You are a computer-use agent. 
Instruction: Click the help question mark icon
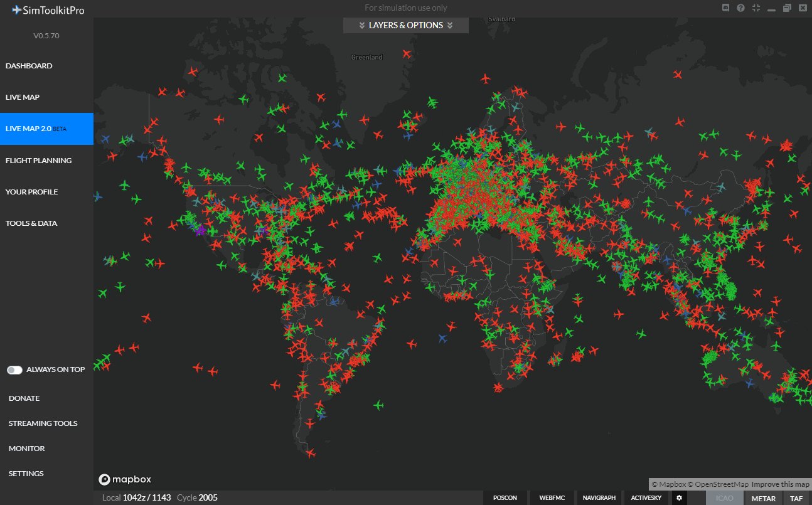740,8
